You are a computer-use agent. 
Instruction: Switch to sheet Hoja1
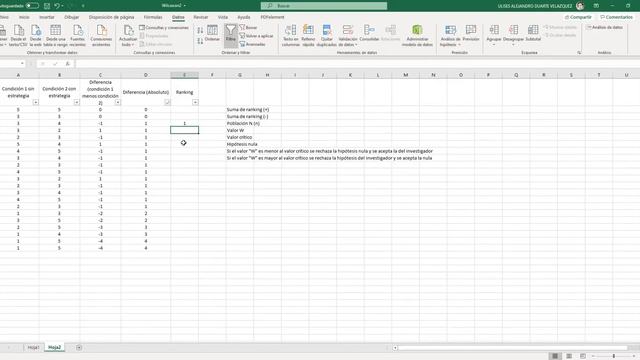click(33, 347)
